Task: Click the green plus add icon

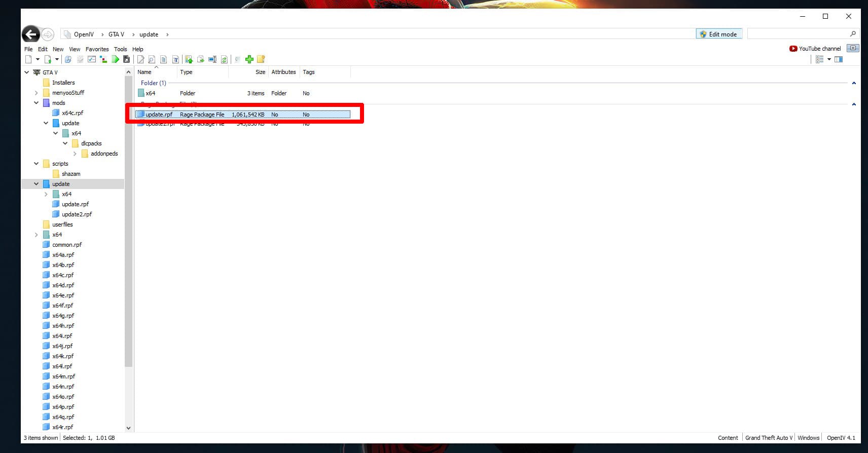Action: click(x=249, y=59)
